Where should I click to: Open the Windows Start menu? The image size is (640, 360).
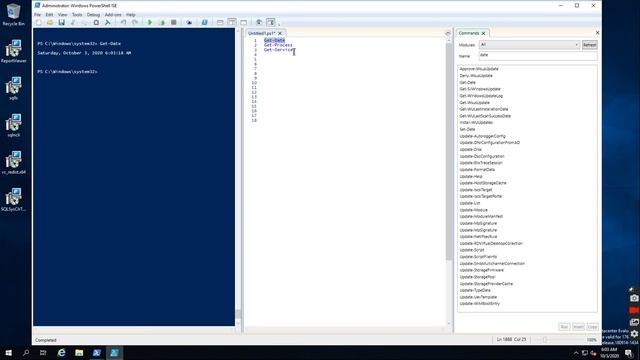[x=9, y=353]
